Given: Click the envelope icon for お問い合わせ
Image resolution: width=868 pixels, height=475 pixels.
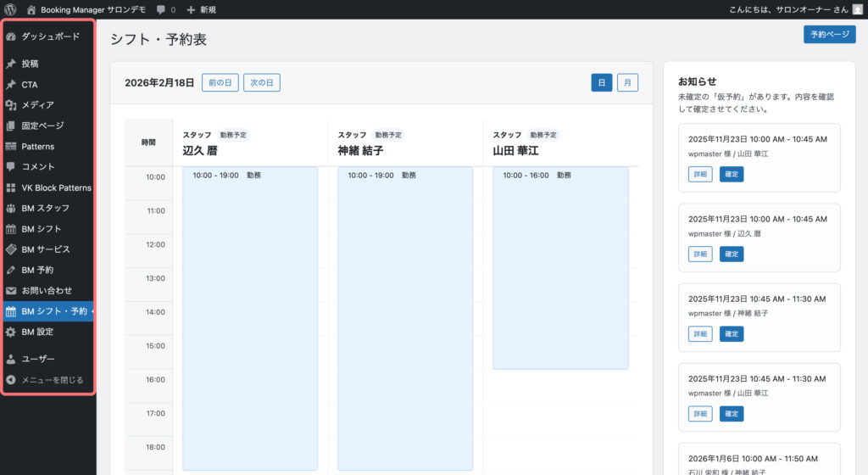Looking at the screenshot, I should click(11, 291).
